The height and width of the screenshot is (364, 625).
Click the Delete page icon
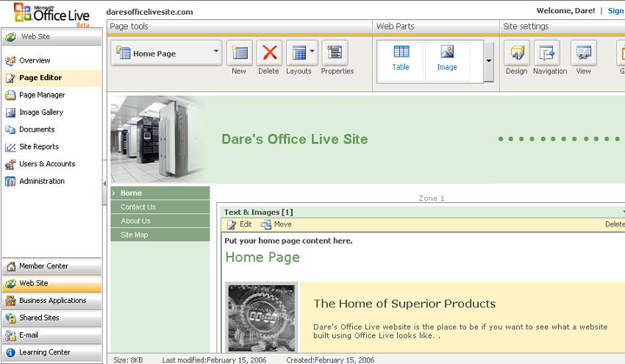point(268,54)
